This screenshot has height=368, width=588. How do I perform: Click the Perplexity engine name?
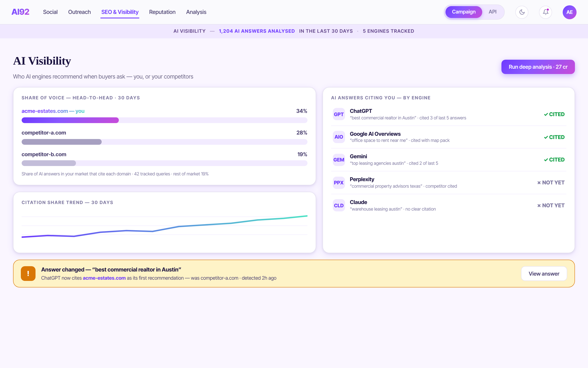pyautogui.click(x=362, y=179)
